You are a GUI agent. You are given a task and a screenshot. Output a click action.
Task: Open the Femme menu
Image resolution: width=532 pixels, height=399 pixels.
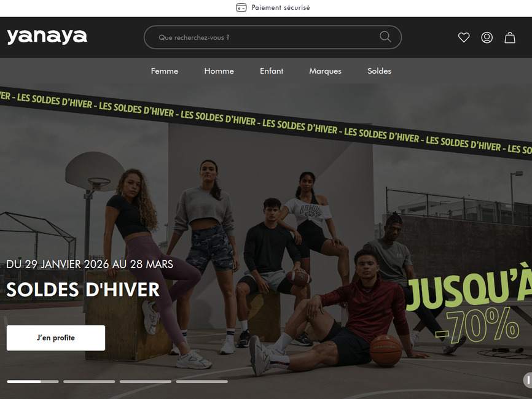click(x=164, y=71)
